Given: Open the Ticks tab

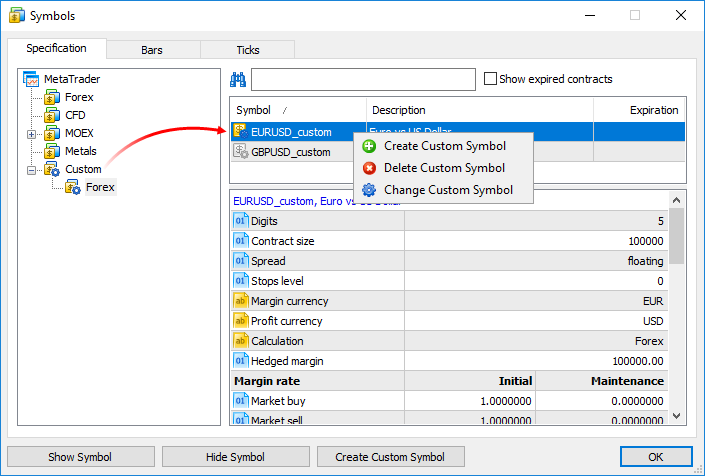Looking at the screenshot, I should tap(248, 49).
